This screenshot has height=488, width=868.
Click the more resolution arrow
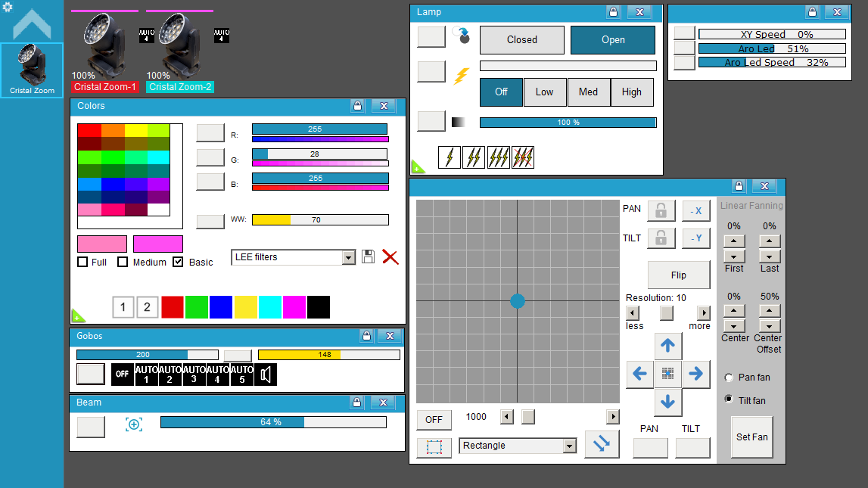704,313
